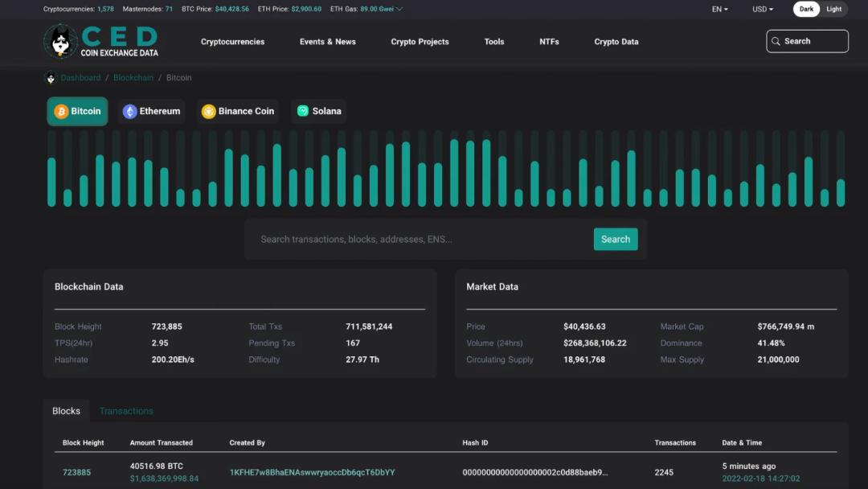This screenshot has width=868, height=489.
Task: Click the Masternodes count 71
Action: 169,9
